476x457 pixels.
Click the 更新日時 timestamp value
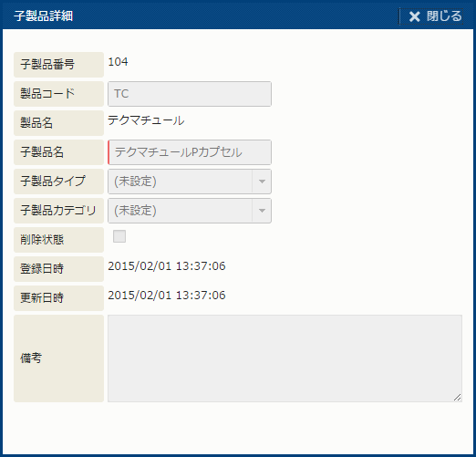click(167, 296)
